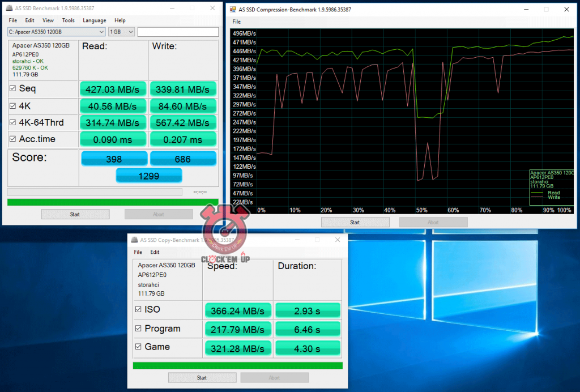Close the AS SSD Compression-Benchmark window
Image resolution: width=580 pixels, height=392 pixels.
(566, 10)
